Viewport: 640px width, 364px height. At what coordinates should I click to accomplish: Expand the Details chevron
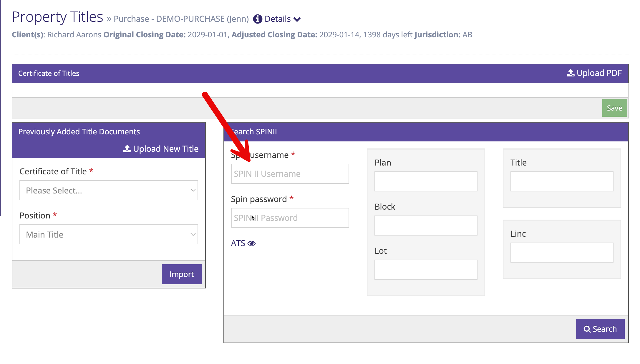click(x=297, y=19)
